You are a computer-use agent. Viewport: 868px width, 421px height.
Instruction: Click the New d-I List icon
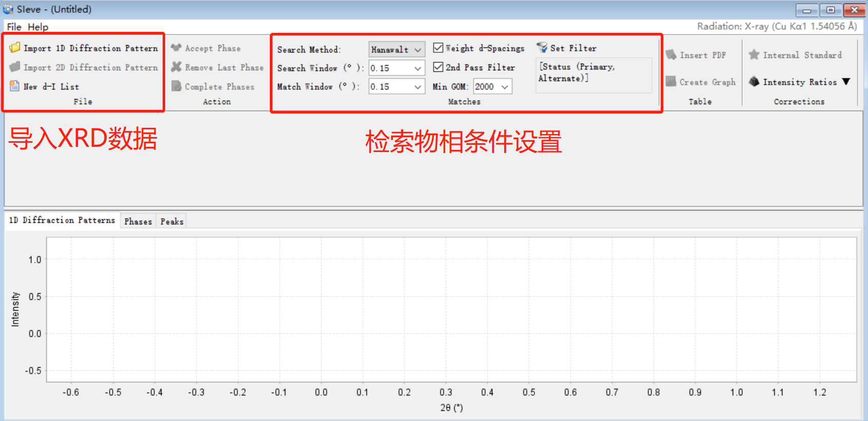pos(14,86)
